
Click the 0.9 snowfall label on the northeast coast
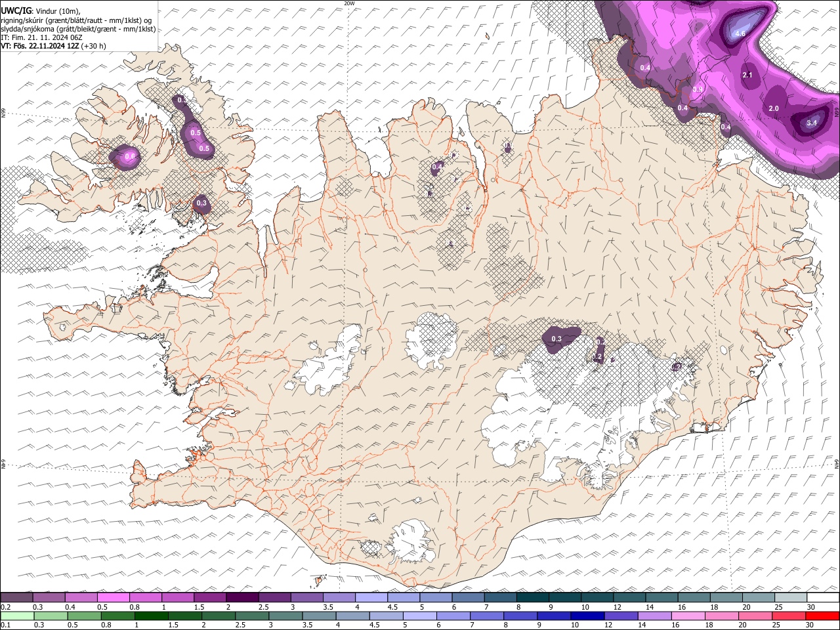point(698,90)
